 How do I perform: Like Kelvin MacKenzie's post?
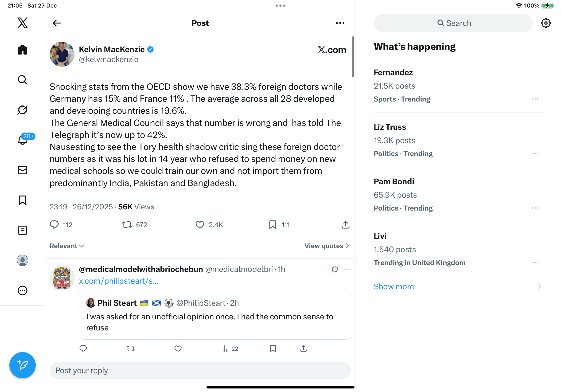(200, 225)
